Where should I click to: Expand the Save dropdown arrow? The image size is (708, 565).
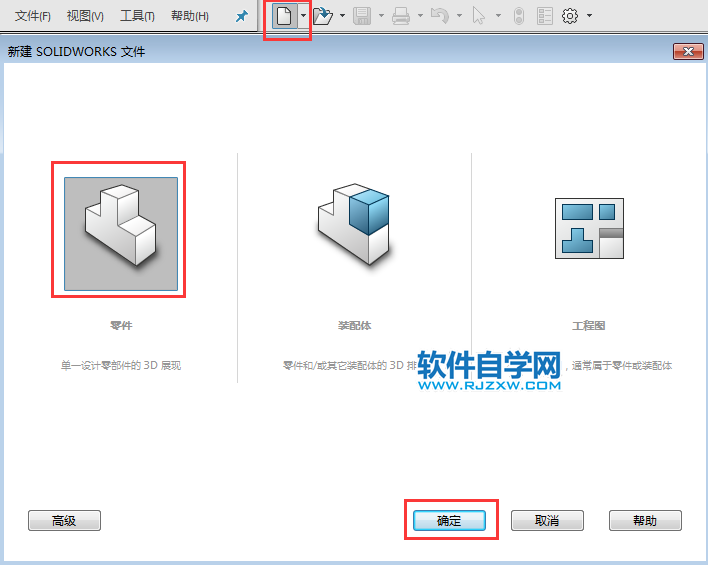tap(382, 16)
